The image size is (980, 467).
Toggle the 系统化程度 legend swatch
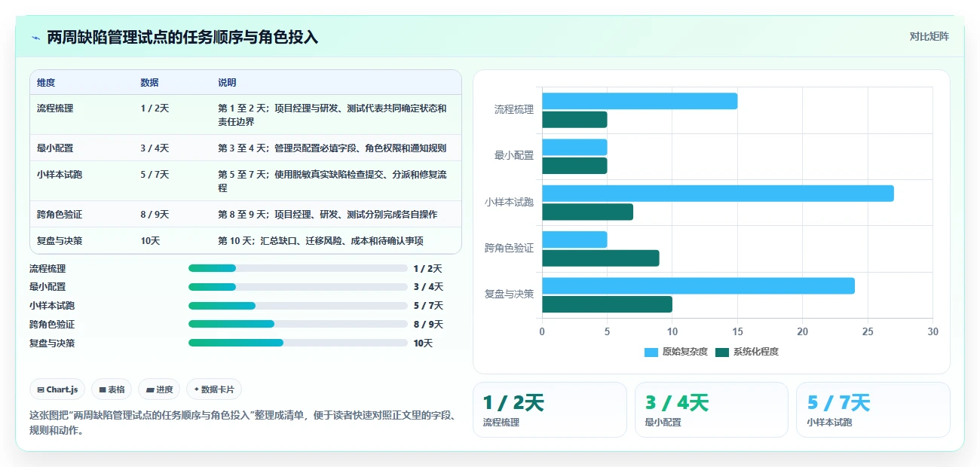coord(722,352)
